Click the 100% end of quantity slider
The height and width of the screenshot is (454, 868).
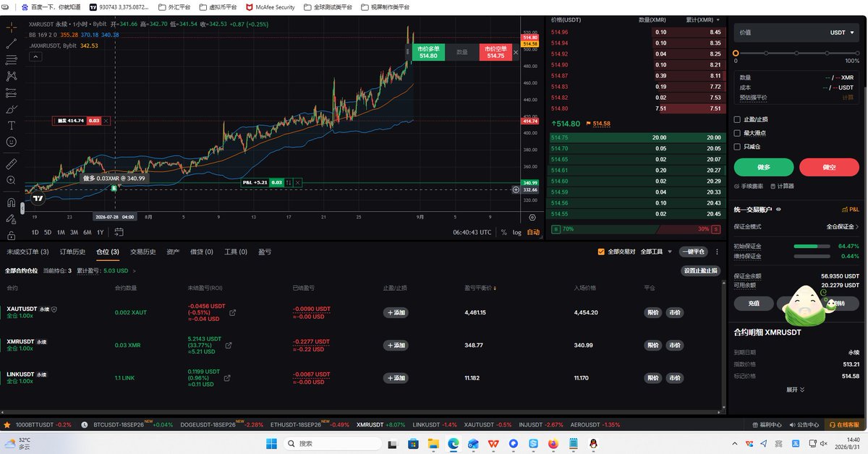click(x=857, y=53)
